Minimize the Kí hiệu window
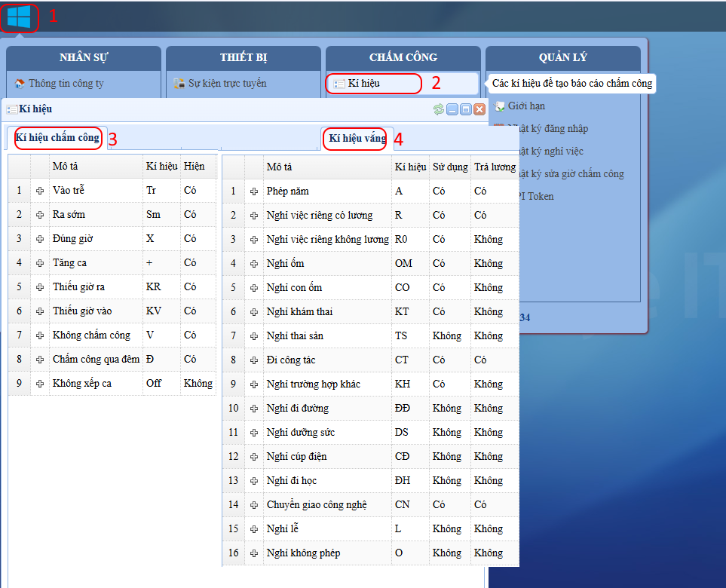Viewport: 726px width, 588px height. tap(452, 109)
